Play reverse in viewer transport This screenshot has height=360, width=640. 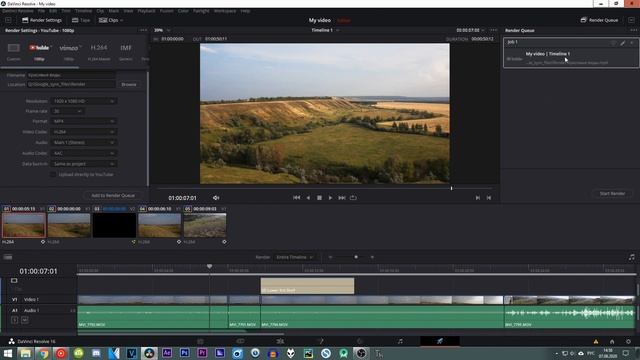[x=308, y=198]
